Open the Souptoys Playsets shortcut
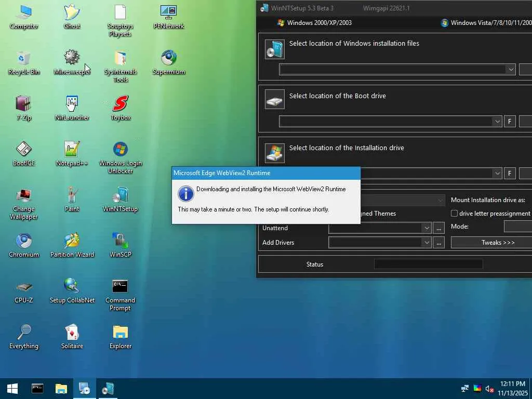Image resolution: width=532 pixels, height=399 pixels. pyautogui.click(x=120, y=21)
